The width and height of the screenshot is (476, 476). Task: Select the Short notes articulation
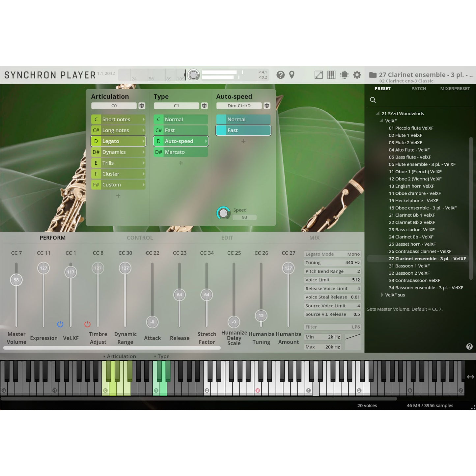[x=118, y=120]
